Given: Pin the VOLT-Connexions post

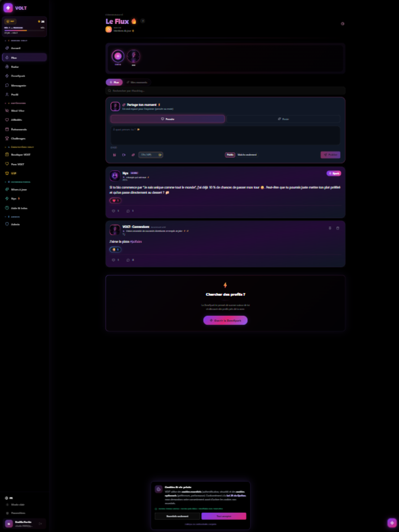Looking at the screenshot, I should [x=330, y=228].
